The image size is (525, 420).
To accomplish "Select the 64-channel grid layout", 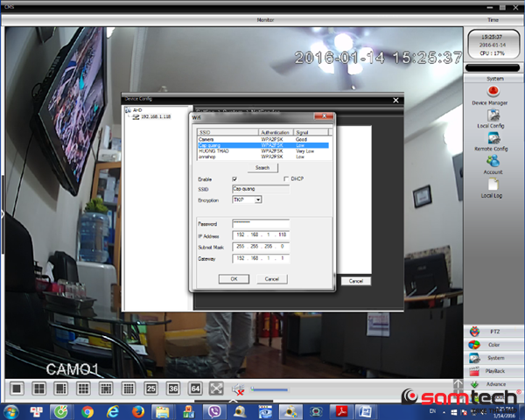I will 196,388.
